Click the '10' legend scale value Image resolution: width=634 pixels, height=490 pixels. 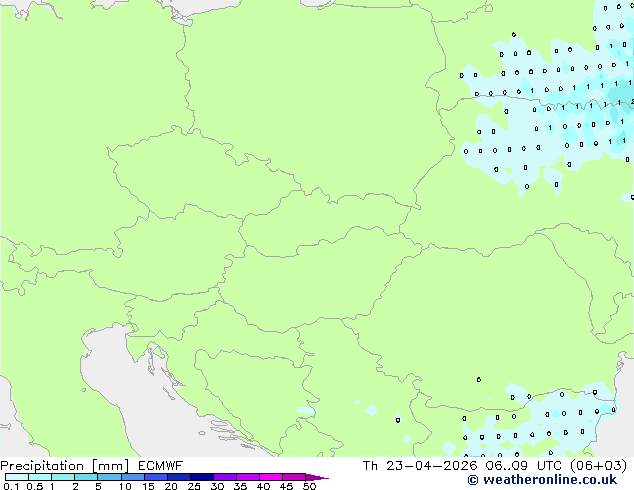(125, 486)
